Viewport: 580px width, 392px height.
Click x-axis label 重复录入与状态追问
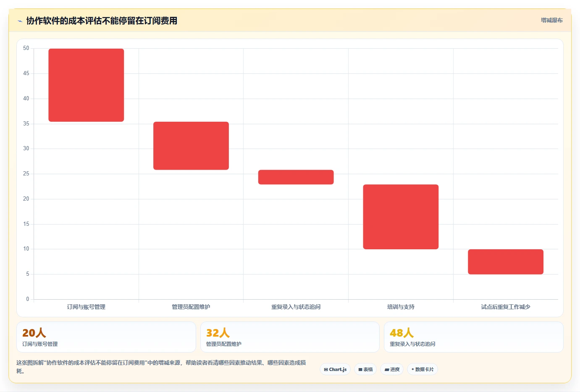tap(296, 307)
